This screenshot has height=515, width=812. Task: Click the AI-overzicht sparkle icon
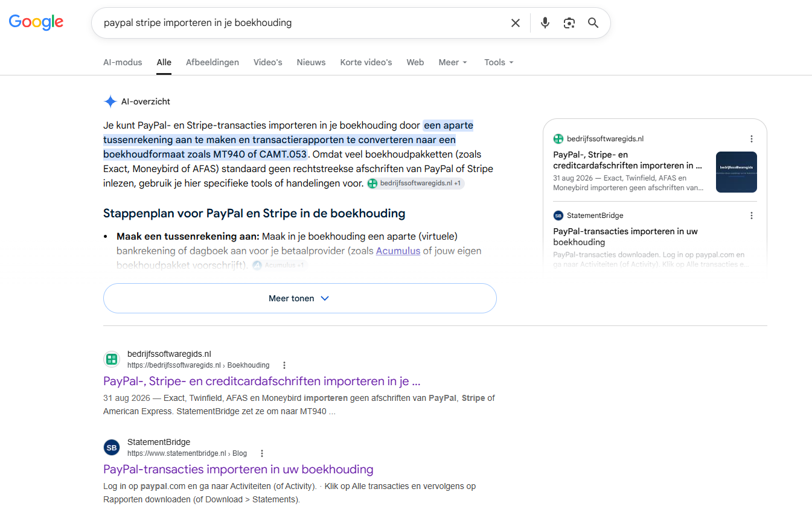(x=110, y=101)
